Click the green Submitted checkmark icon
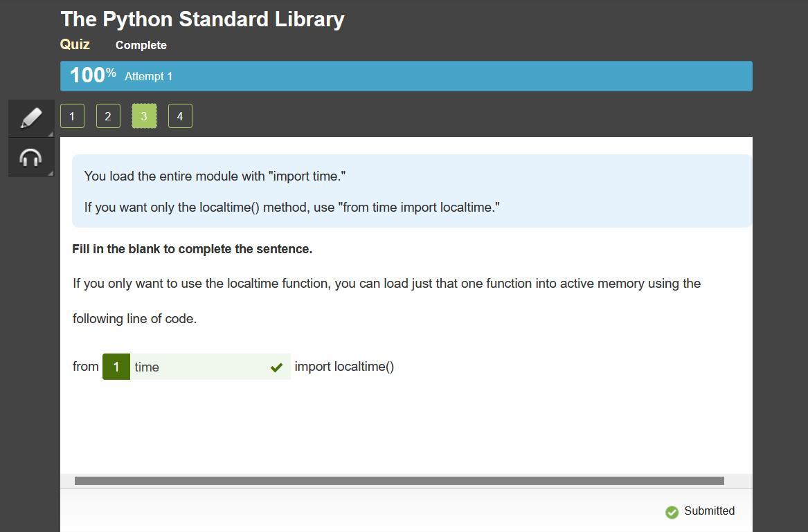Screen dimensions: 808x532 coord(672,512)
